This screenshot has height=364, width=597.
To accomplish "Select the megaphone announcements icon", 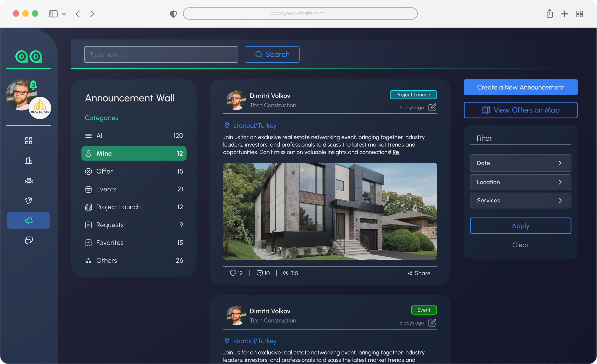I will pyautogui.click(x=29, y=220).
